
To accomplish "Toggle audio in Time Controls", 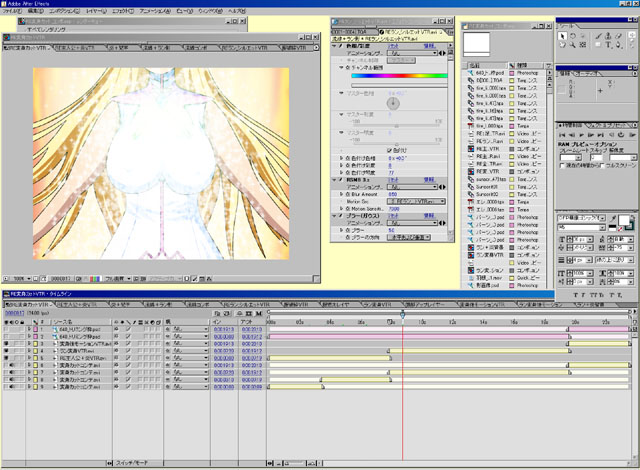I will (611, 135).
